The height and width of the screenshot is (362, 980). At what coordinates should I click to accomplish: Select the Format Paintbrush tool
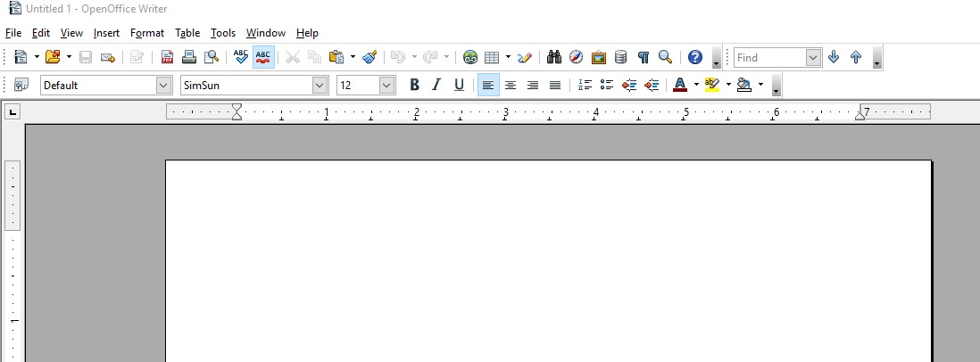click(370, 57)
